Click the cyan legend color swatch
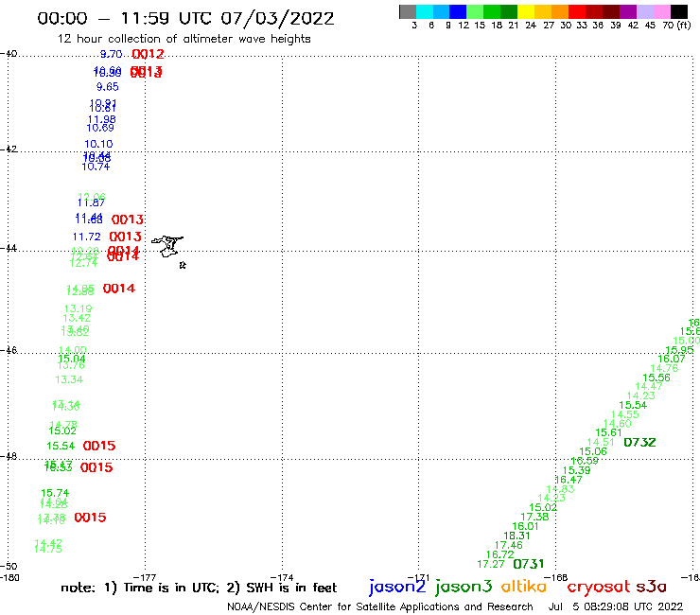The height and width of the screenshot is (615, 700). coord(425,12)
